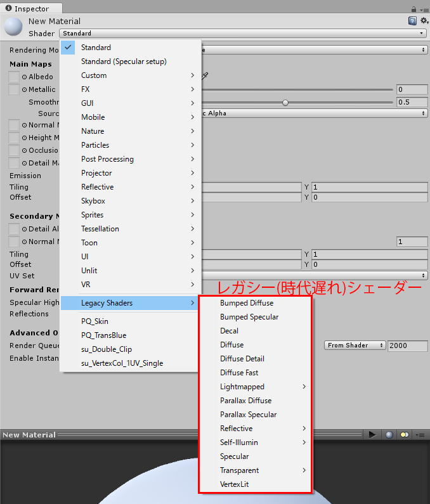Open the material settings gear menu

pos(424,21)
